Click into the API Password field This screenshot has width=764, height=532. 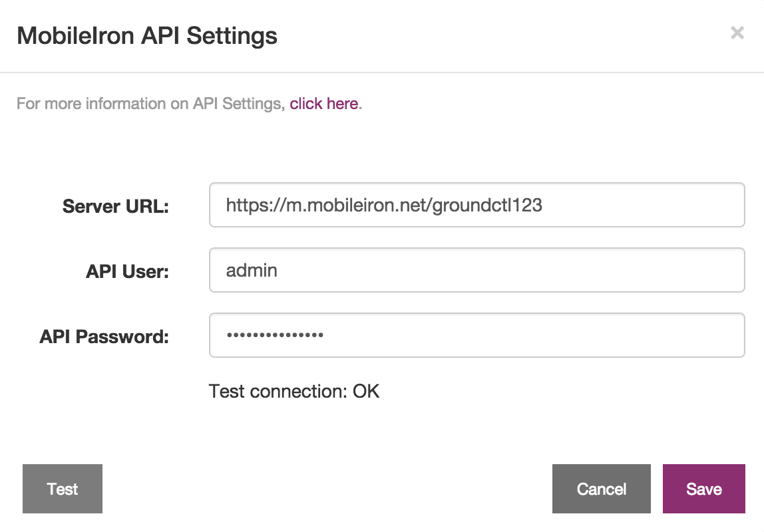[477, 335]
